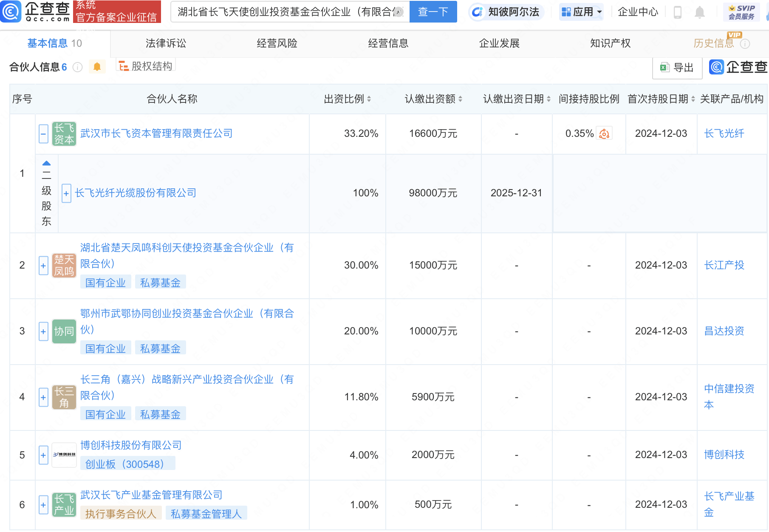Click the 长三角 logo thumbnail
Image resolution: width=769 pixels, height=532 pixels.
[64, 397]
